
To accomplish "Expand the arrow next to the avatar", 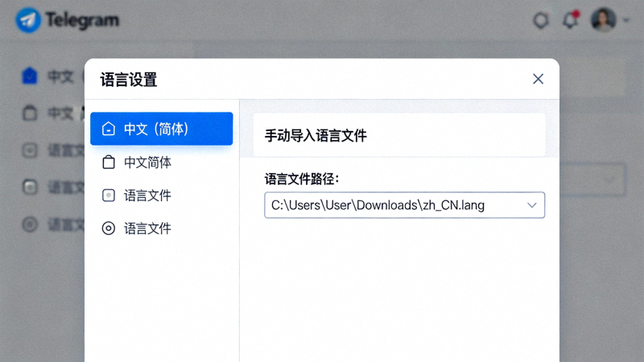I will [626, 19].
